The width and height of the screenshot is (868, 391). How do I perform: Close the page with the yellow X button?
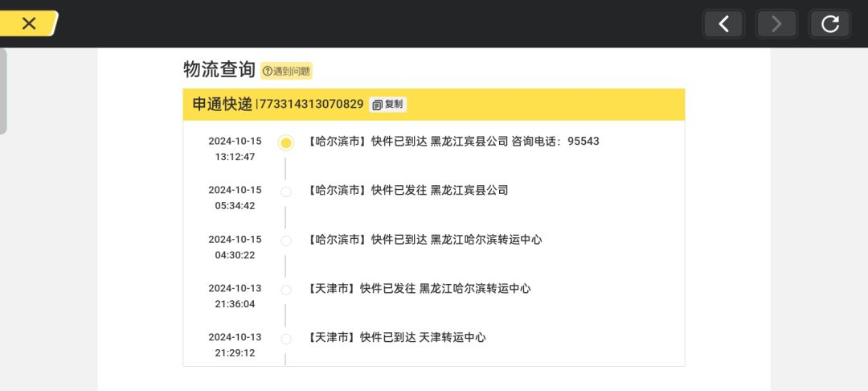click(x=28, y=23)
